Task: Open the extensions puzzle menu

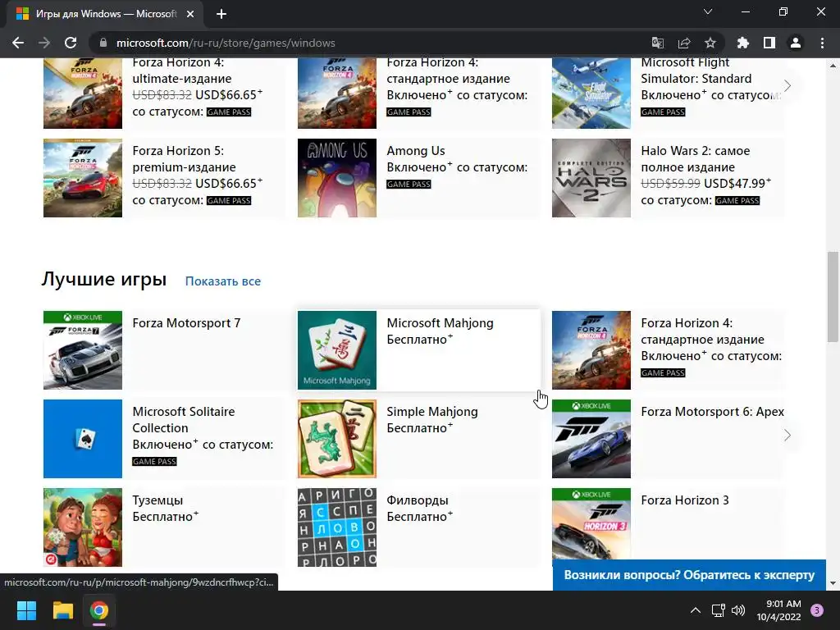Action: click(742, 43)
